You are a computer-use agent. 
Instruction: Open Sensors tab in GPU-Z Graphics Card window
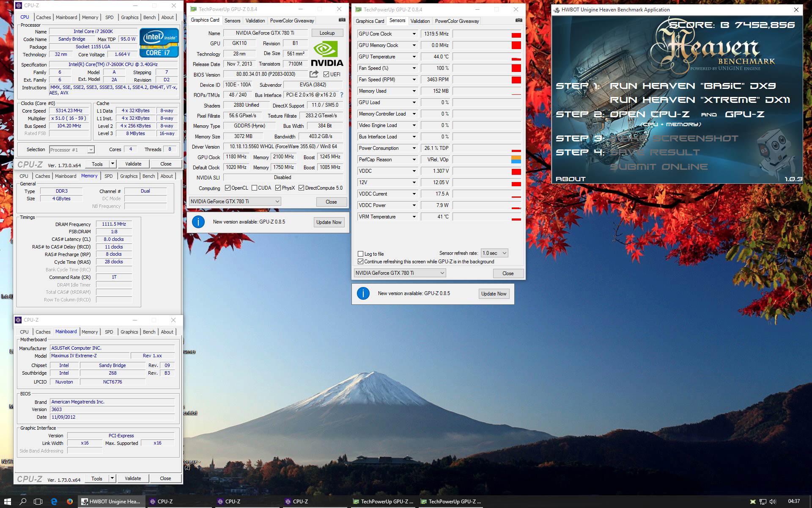click(x=232, y=21)
